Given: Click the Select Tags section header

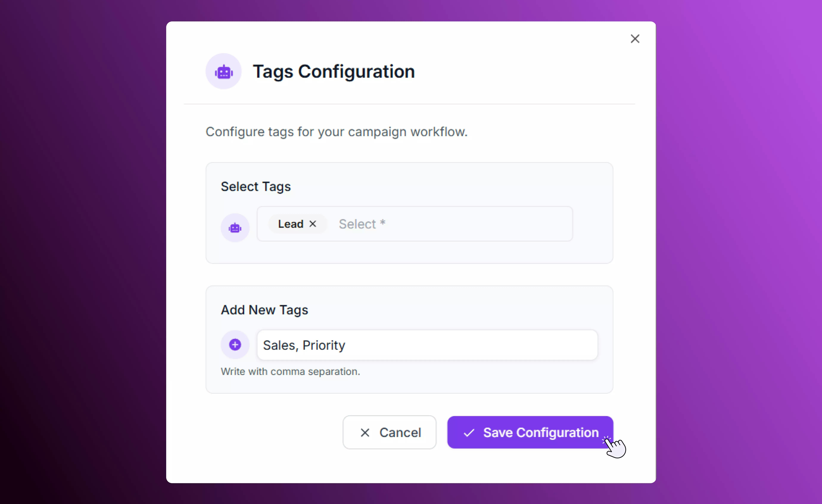Looking at the screenshot, I should [x=256, y=186].
